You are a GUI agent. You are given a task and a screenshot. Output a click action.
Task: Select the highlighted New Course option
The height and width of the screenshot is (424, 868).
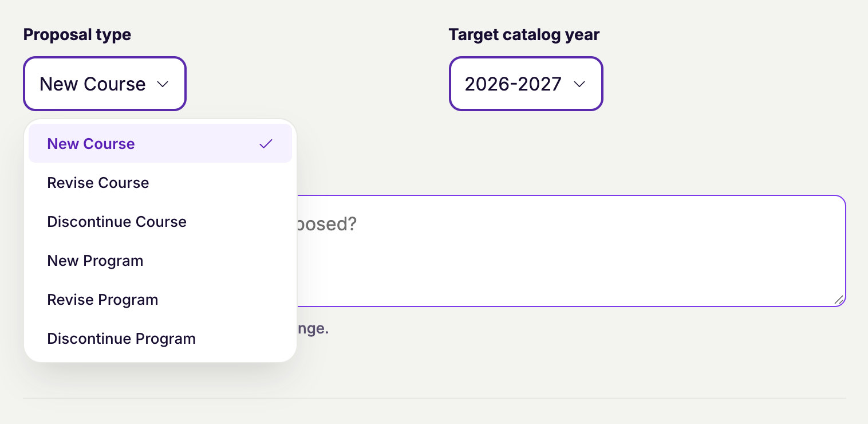click(x=160, y=144)
